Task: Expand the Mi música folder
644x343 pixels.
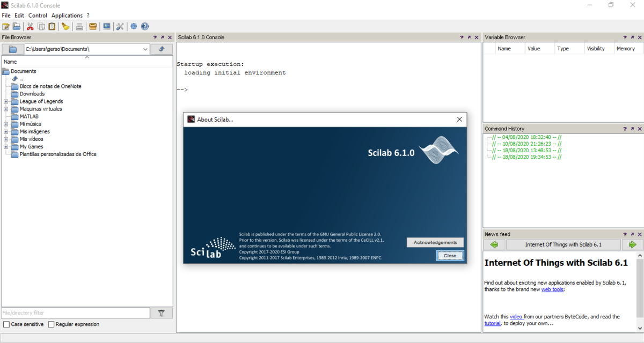Action: (x=6, y=124)
